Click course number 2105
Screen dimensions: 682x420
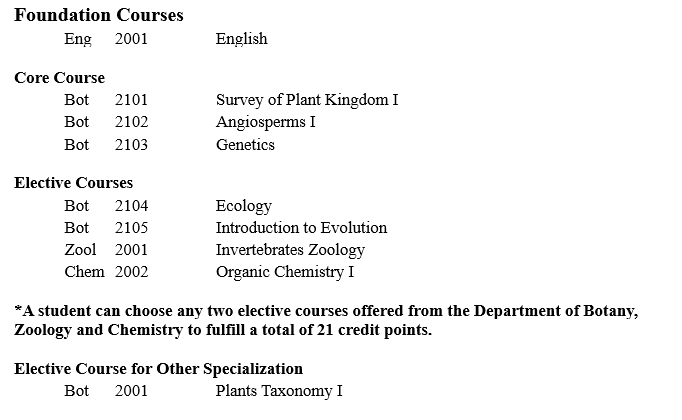point(131,228)
